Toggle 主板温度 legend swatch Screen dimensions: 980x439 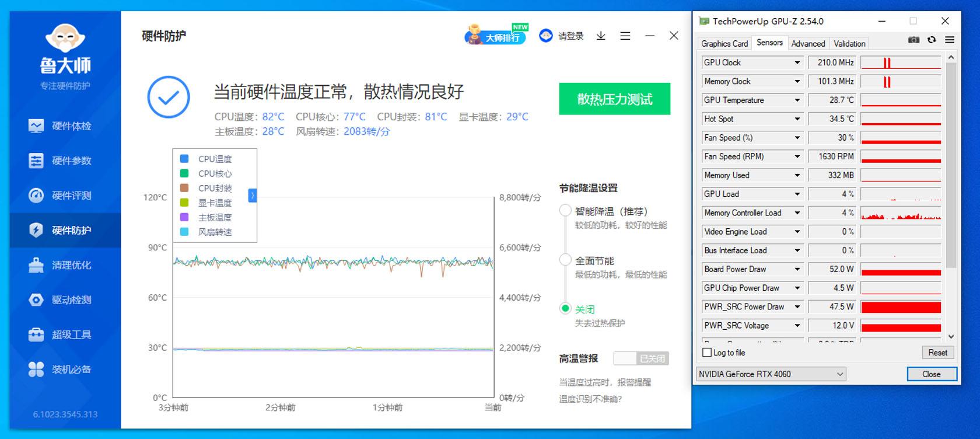[184, 217]
